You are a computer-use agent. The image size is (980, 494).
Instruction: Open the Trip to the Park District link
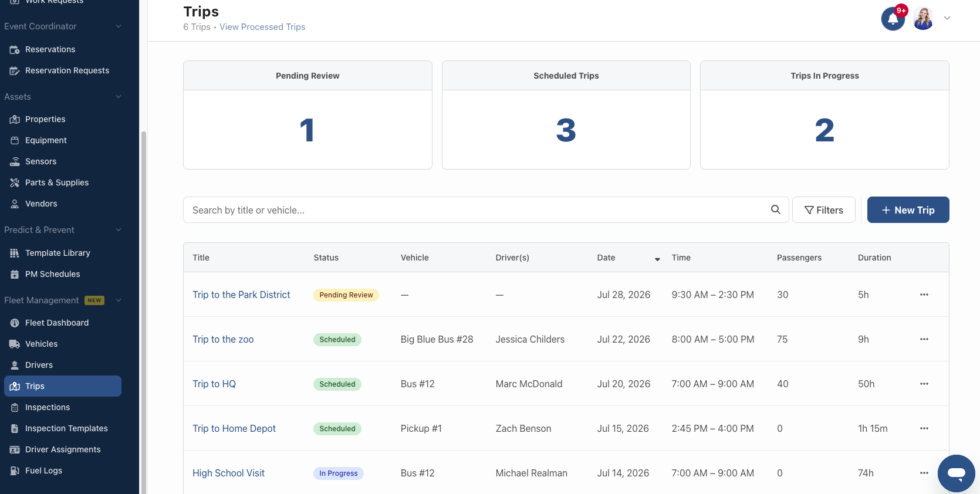241,295
